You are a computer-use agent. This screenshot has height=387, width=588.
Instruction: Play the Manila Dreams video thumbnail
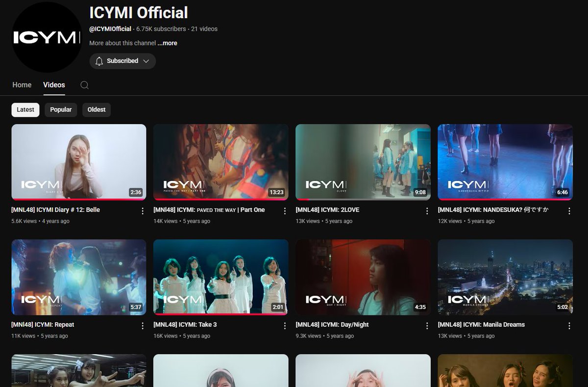pos(505,277)
